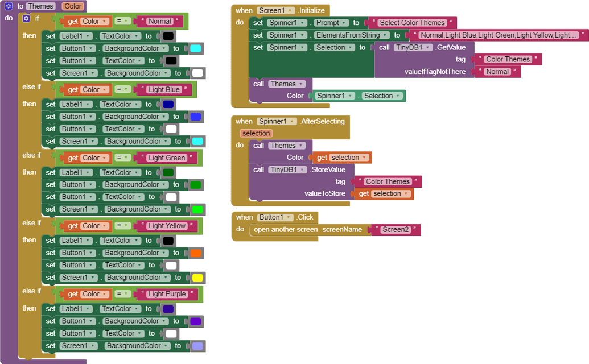This screenshot has height=364, width=589.
Task: Click the get selection block inside the StoreValue call
Action: pyautogui.click(x=384, y=193)
